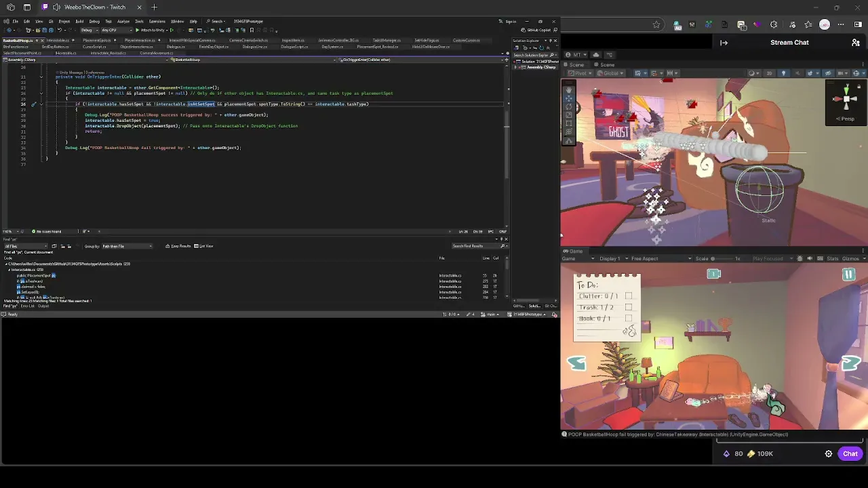The width and height of the screenshot is (868, 488).
Task: Open scene Gizmos dropdown globe icon
Action: pos(859,73)
